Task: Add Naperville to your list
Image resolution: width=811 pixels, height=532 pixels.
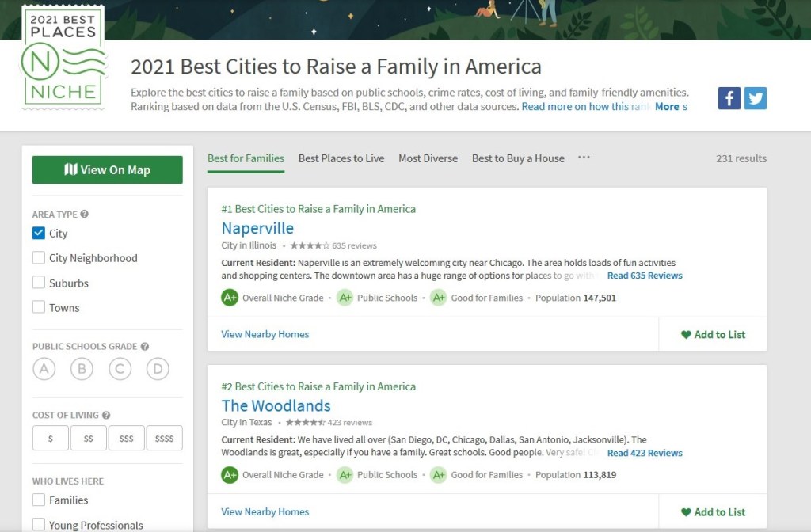Action: tap(713, 334)
